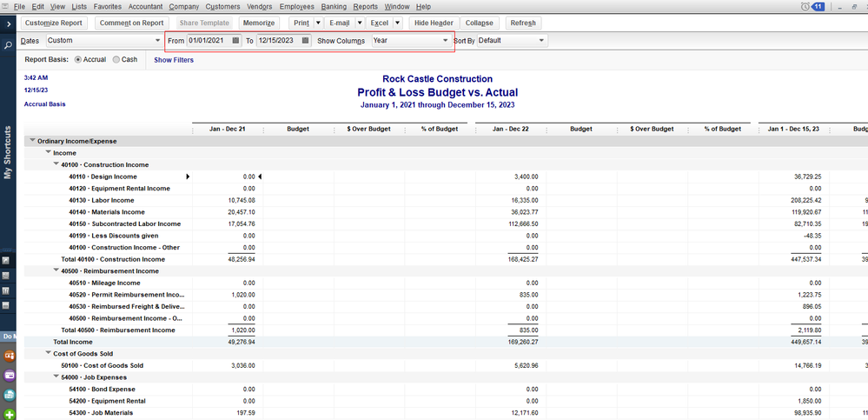868x420 pixels.
Task: Click the Customize Report button
Action: click(x=54, y=23)
